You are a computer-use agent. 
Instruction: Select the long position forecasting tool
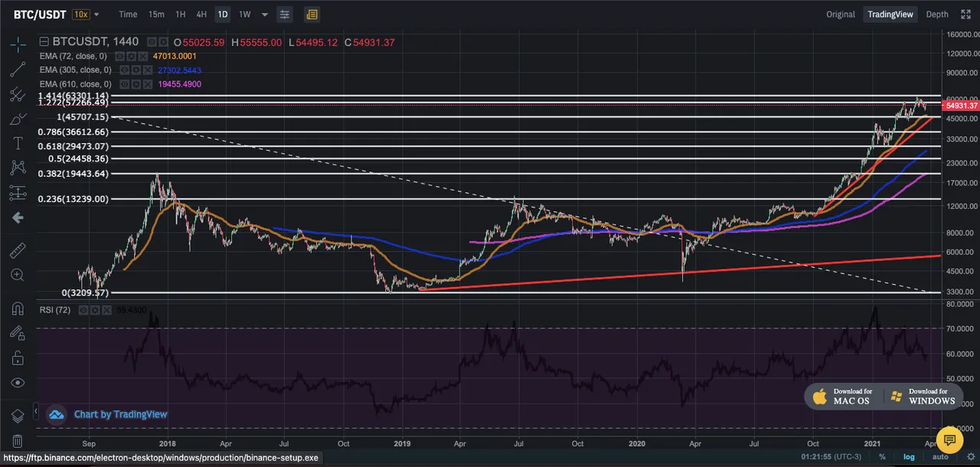pyautogui.click(x=18, y=193)
